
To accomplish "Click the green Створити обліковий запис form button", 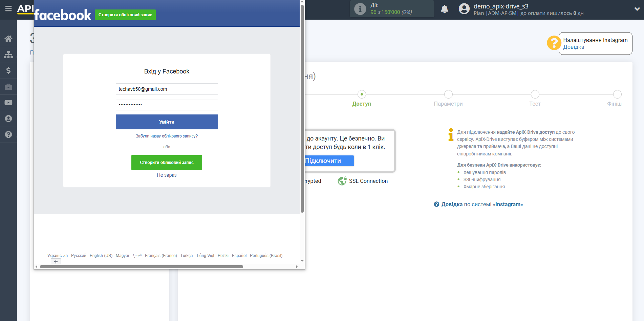I will tap(167, 163).
